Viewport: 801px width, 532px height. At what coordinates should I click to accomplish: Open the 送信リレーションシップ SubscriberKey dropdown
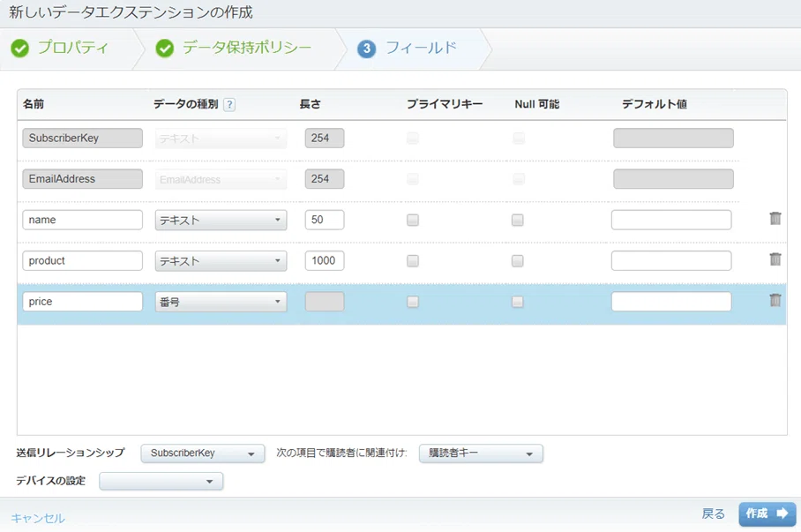[x=203, y=453]
